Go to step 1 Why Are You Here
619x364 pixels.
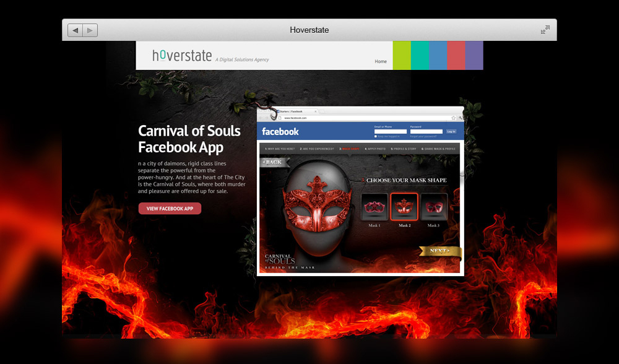coord(280,149)
